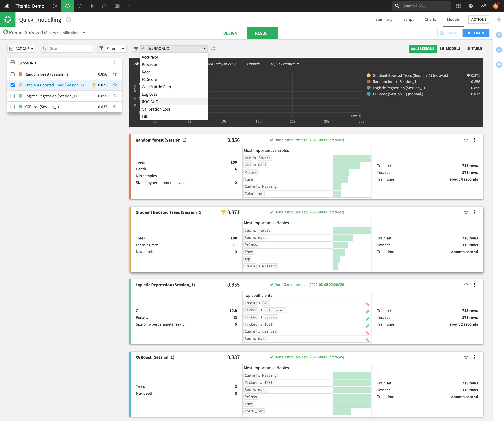
Task: Click the refresh metrics icon
Action: pos(213,48)
